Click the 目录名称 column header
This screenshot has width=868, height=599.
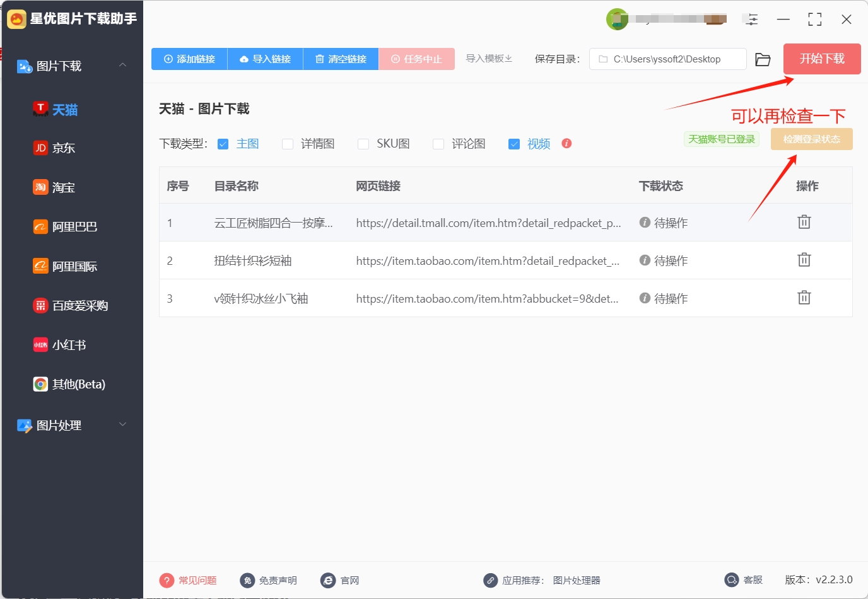pyautogui.click(x=236, y=186)
